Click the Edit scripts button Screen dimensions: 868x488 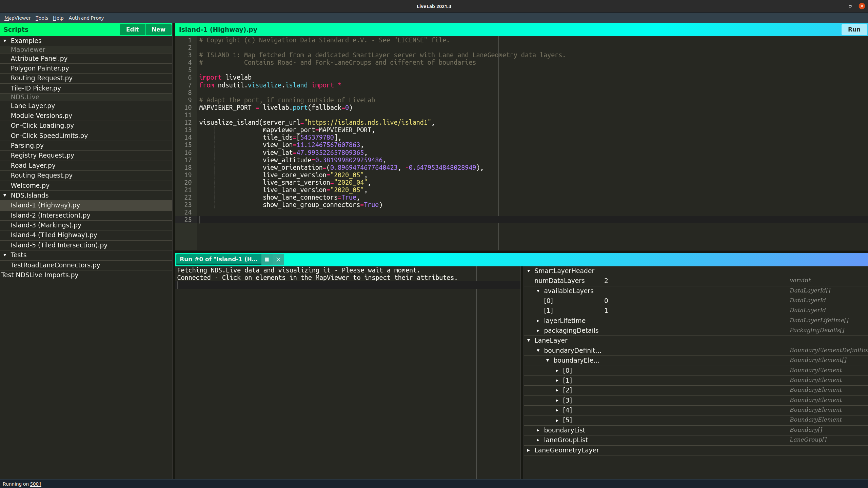coord(132,29)
